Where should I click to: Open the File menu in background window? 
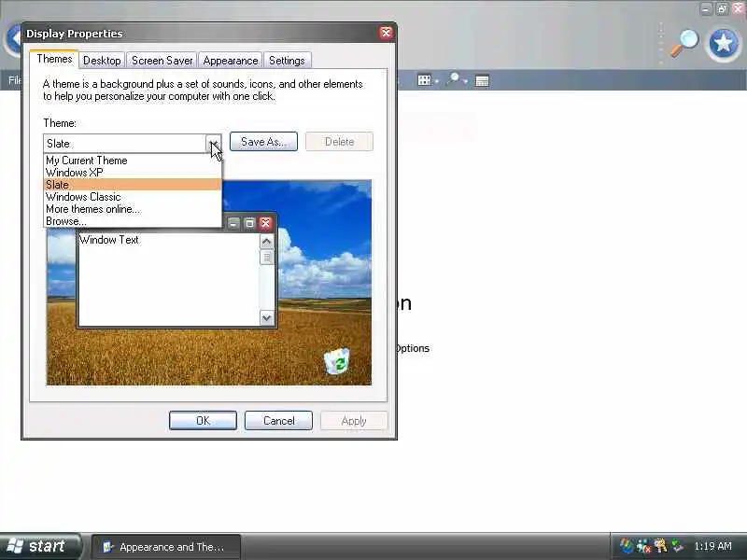[14, 80]
